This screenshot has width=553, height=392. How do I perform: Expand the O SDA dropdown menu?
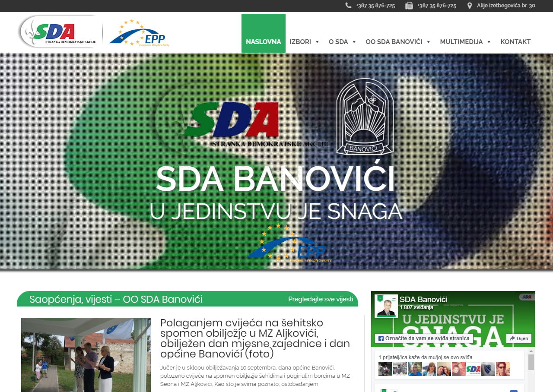342,42
